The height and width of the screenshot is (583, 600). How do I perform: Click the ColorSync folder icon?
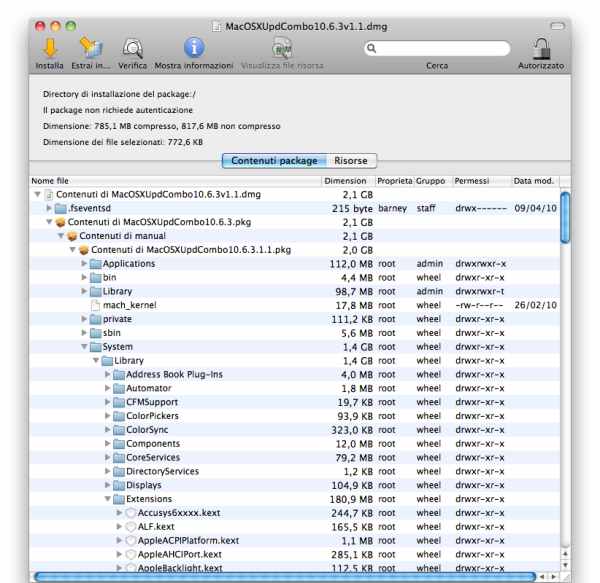click(119, 430)
